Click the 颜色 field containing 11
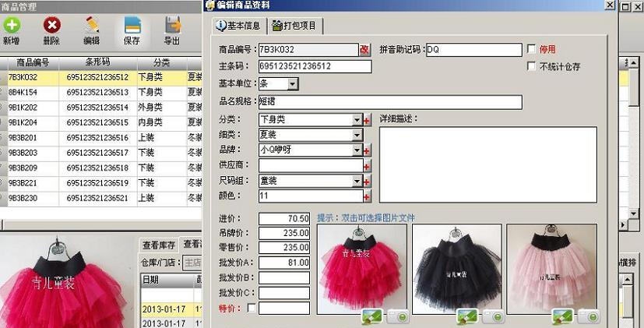Viewport: 644px width, 328px height. click(x=311, y=196)
